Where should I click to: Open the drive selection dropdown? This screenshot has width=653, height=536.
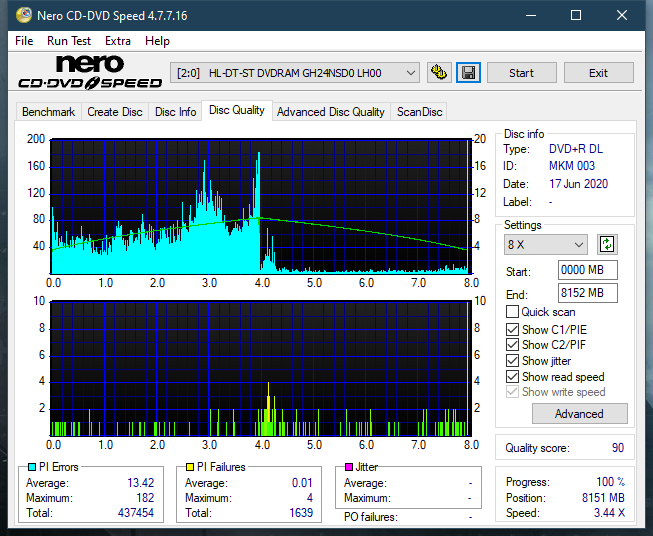pyautogui.click(x=294, y=73)
